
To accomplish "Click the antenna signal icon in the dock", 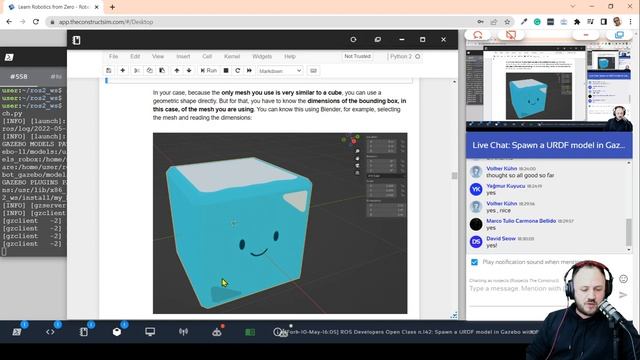I will [183, 332].
